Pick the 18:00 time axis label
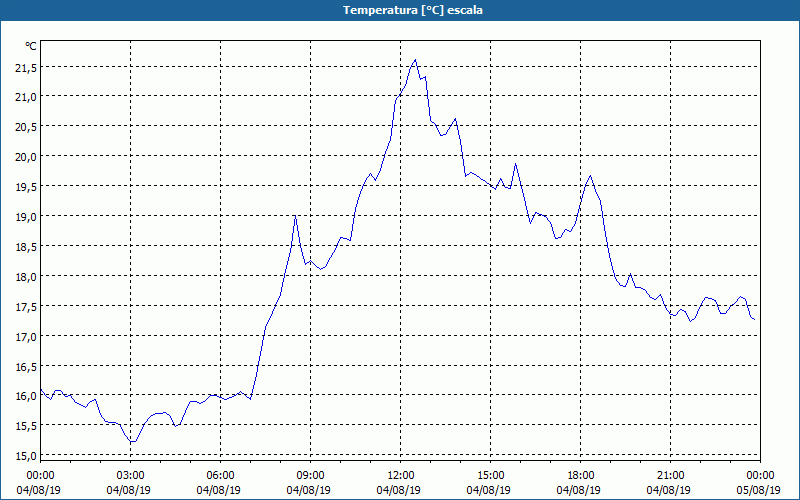Viewport: 800px width, 500px height. (581, 476)
